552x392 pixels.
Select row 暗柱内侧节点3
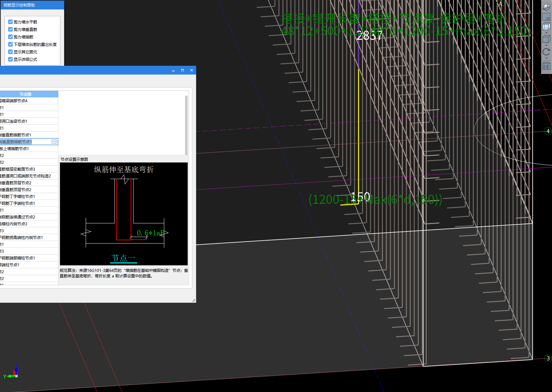29,224
